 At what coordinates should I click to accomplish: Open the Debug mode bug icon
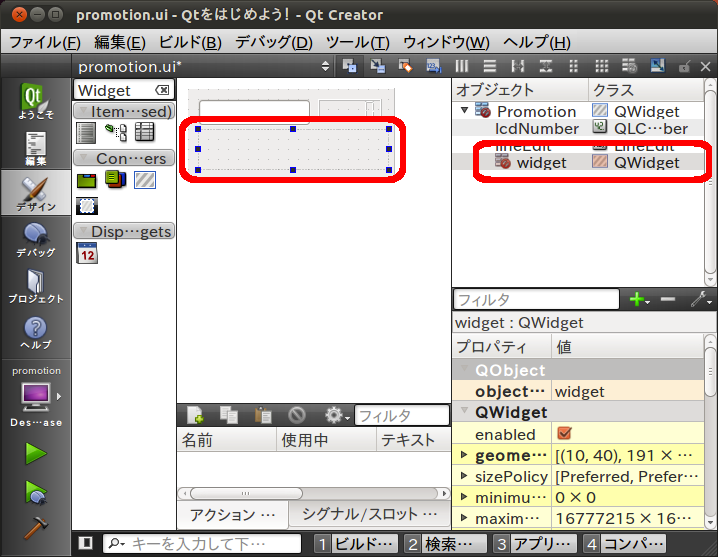pyautogui.click(x=35, y=240)
